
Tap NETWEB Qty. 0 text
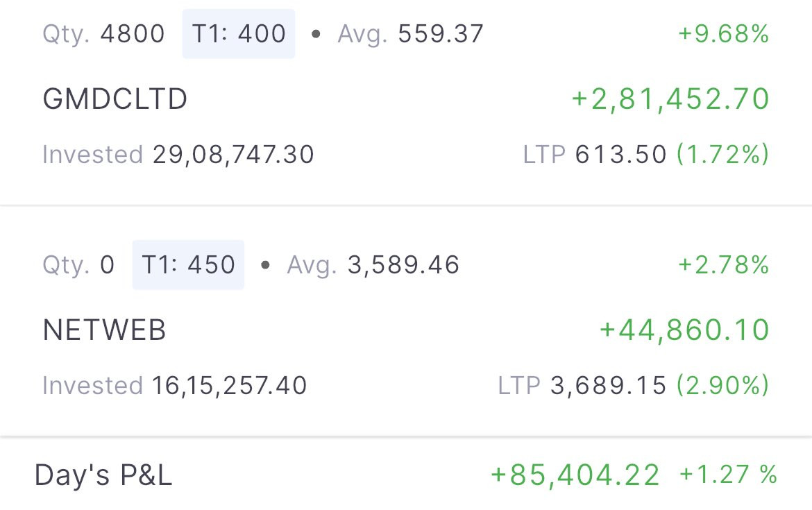point(78,265)
